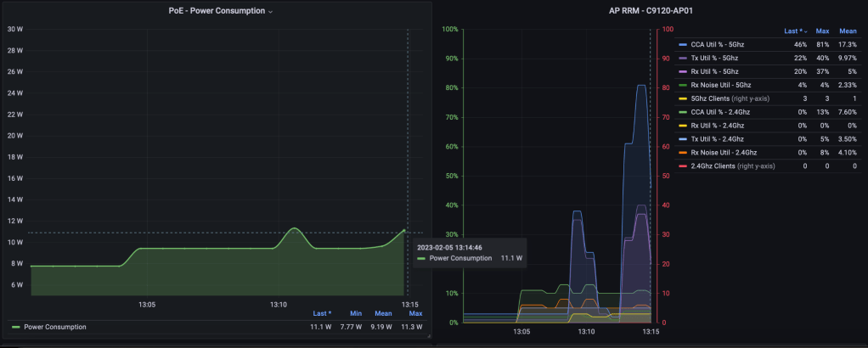868x348 pixels.
Task: Click the Rx Util % - 5Ghz purple color icon
Action: (683, 71)
